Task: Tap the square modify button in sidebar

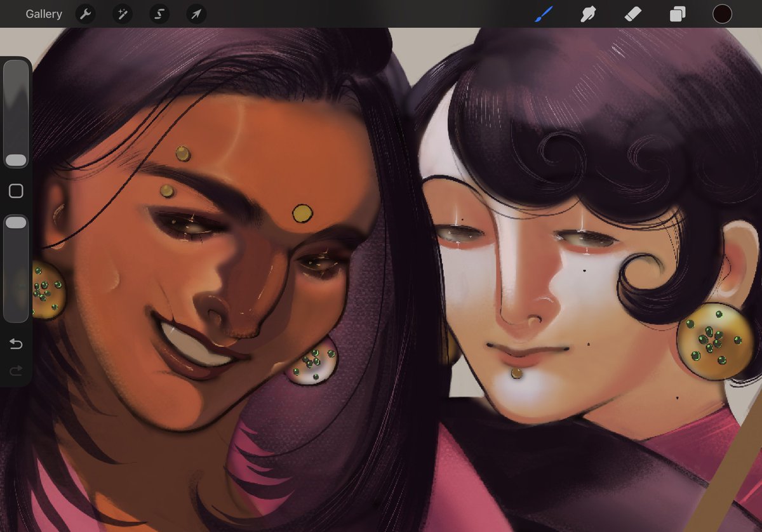Action: pyautogui.click(x=16, y=191)
